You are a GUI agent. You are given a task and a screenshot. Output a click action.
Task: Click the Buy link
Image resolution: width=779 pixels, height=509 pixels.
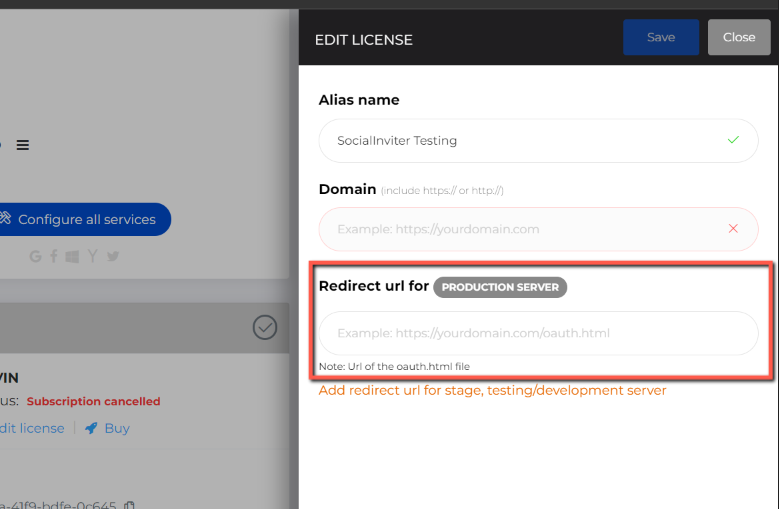(x=117, y=428)
